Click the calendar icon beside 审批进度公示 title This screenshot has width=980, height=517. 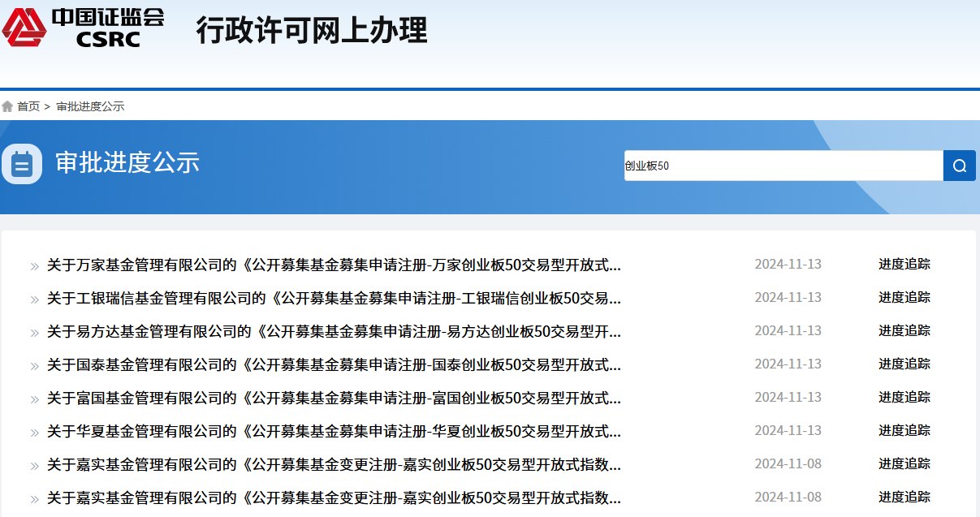pos(22,164)
